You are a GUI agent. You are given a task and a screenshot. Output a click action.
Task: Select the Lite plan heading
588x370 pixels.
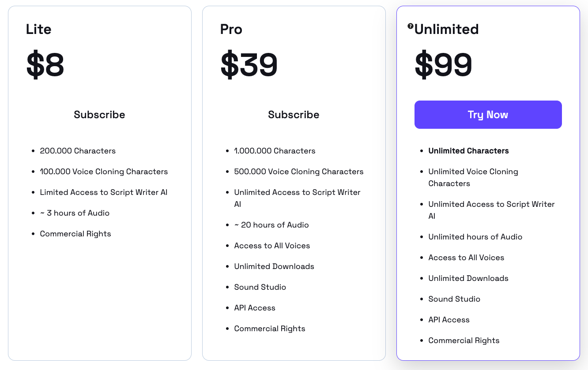point(39,29)
